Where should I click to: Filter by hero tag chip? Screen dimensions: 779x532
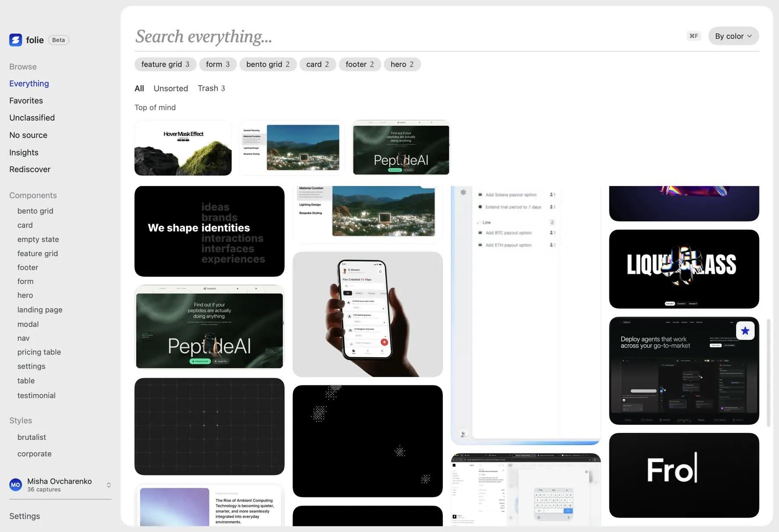(x=402, y=64)
